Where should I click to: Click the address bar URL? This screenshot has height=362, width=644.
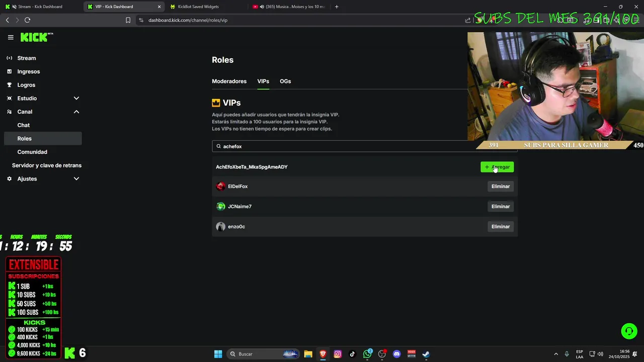tap(188, 20)
